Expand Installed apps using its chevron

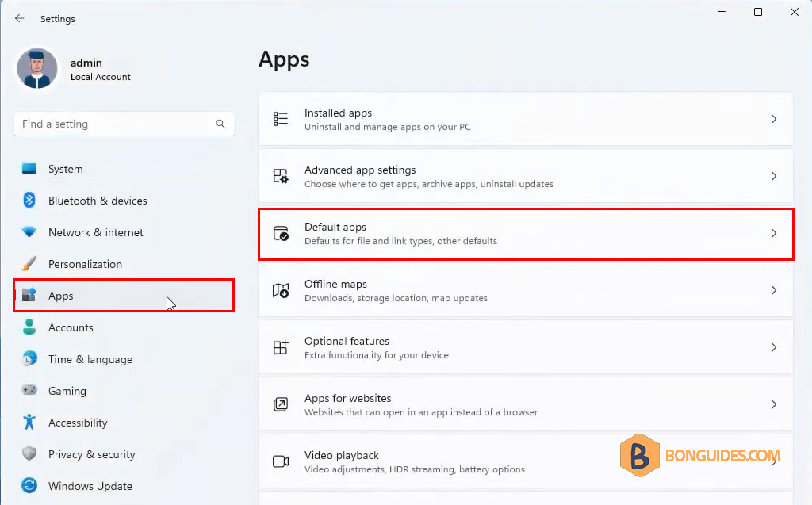(x=774, y=119)
